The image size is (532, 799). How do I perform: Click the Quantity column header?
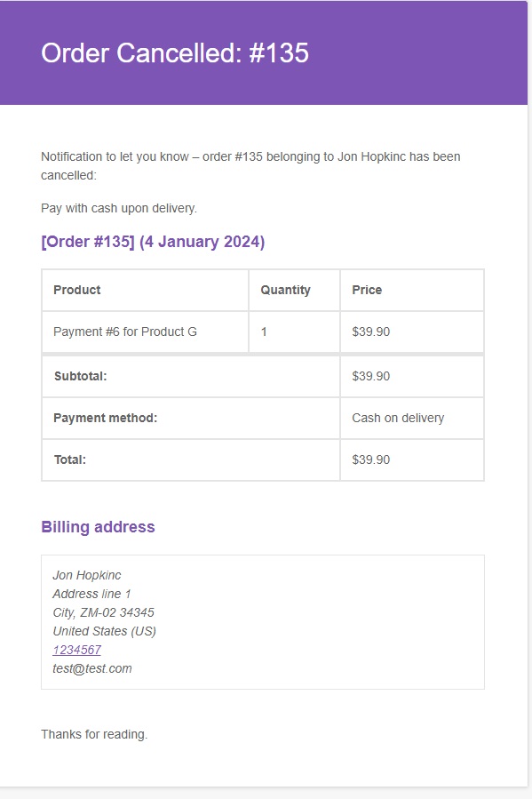(x=294, y=290)
